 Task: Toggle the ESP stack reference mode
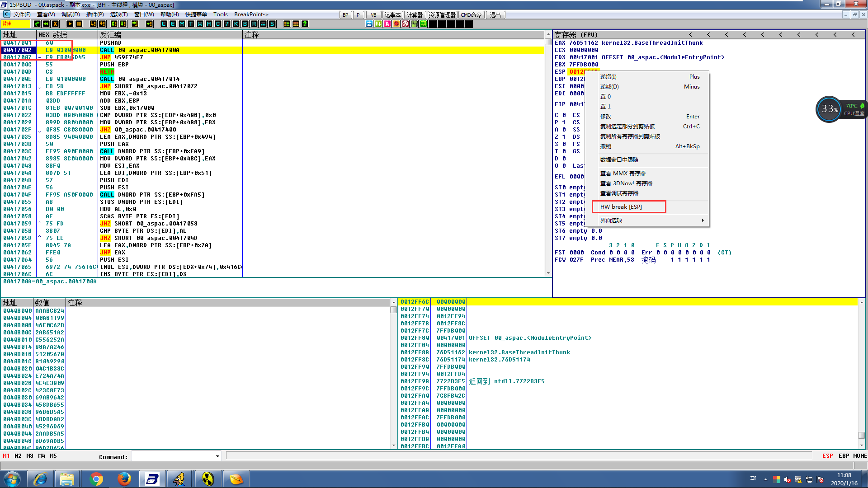[x=827, y=456]
